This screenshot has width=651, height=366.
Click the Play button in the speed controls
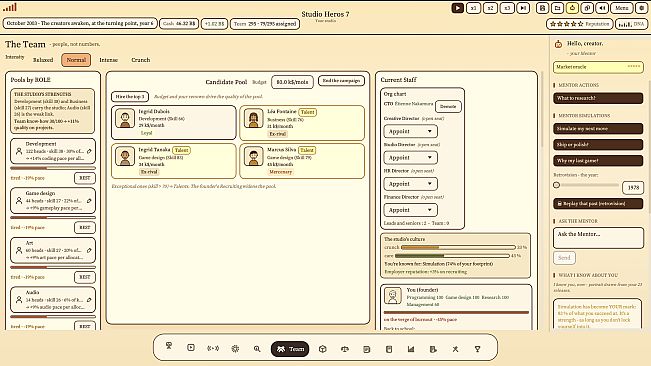[x=457, y=8]
